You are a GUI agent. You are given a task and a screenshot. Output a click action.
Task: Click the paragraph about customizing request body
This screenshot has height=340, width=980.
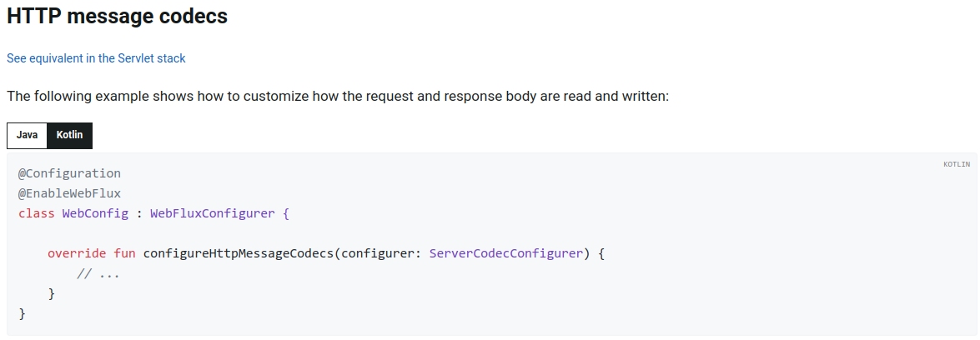[338, 97]
